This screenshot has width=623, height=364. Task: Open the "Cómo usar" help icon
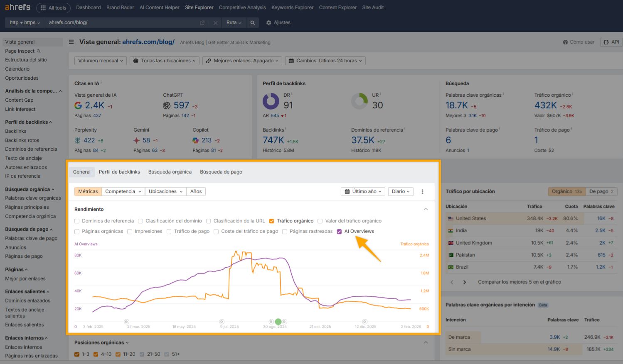click(x=565, y=42)
